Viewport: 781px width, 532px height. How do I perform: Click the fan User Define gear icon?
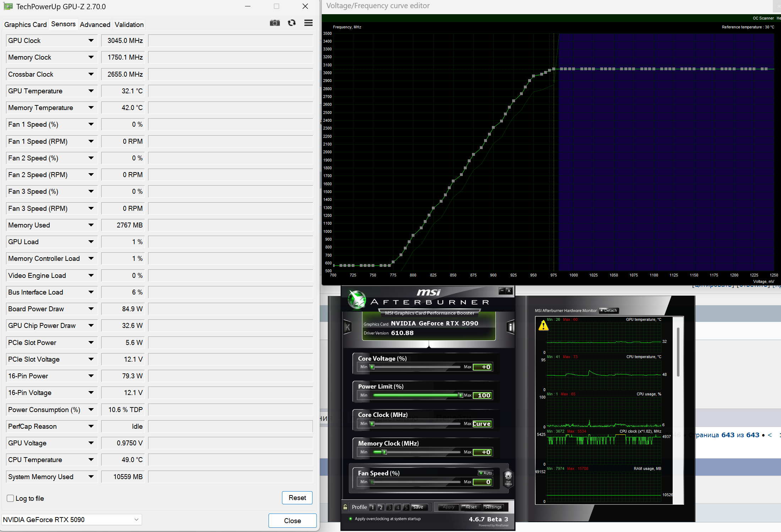click(x=508, y=478)
